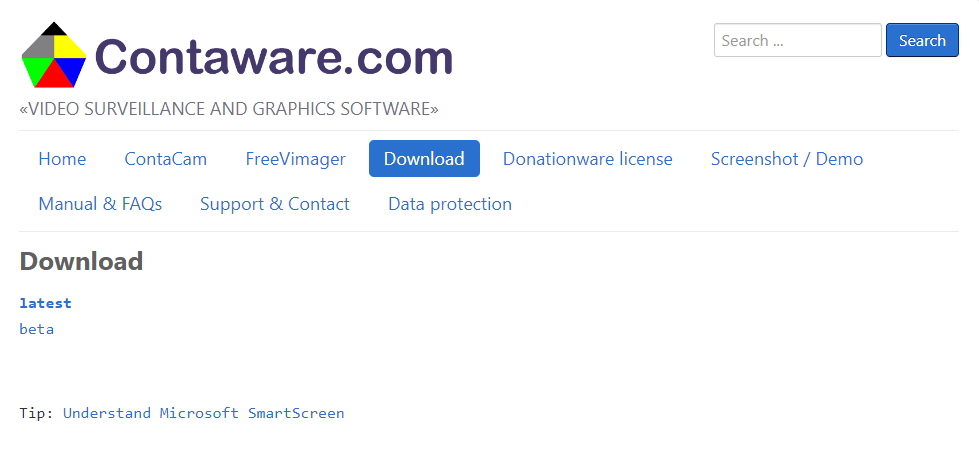This screenshot has width=979, height=449.
Task: Click the Contaware.com site title
Action: tap(274, 57)
